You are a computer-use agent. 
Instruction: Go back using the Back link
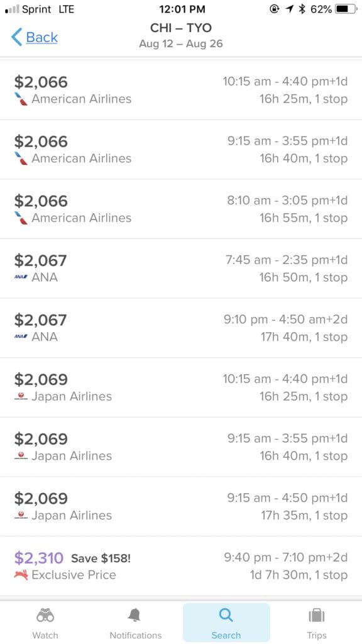[42, 37]
